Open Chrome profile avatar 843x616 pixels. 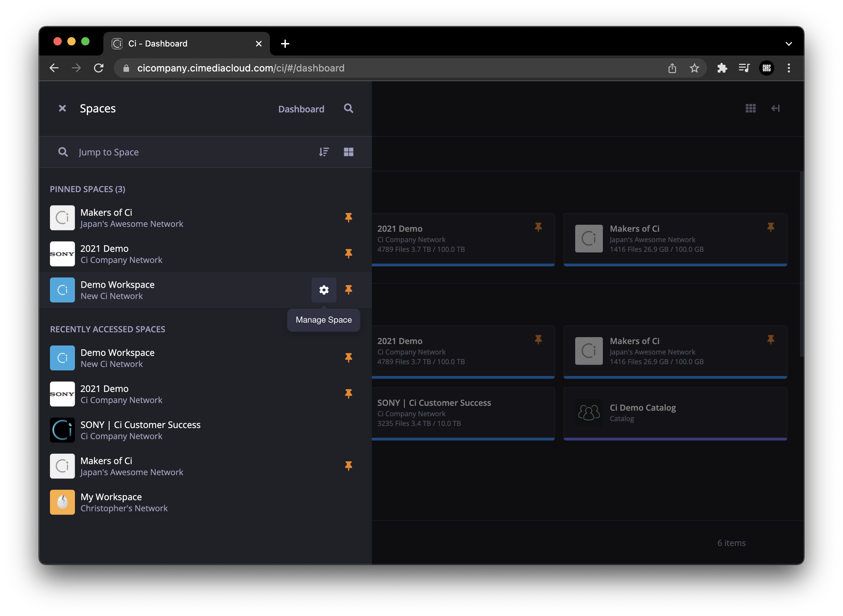click(x=767, y=68)
